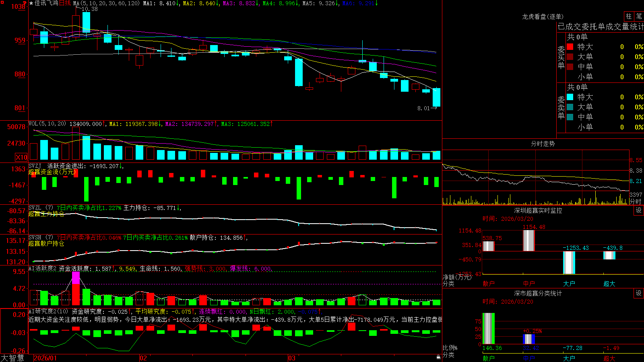Select 中户 category in 深圳超赢实时监控 chart
644x362 pixels.
[529, 284]
